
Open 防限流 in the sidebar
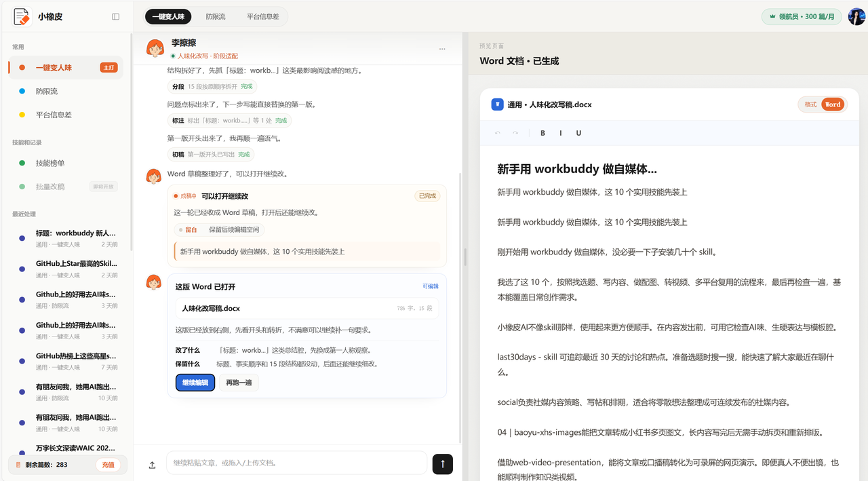click(66, 92)
